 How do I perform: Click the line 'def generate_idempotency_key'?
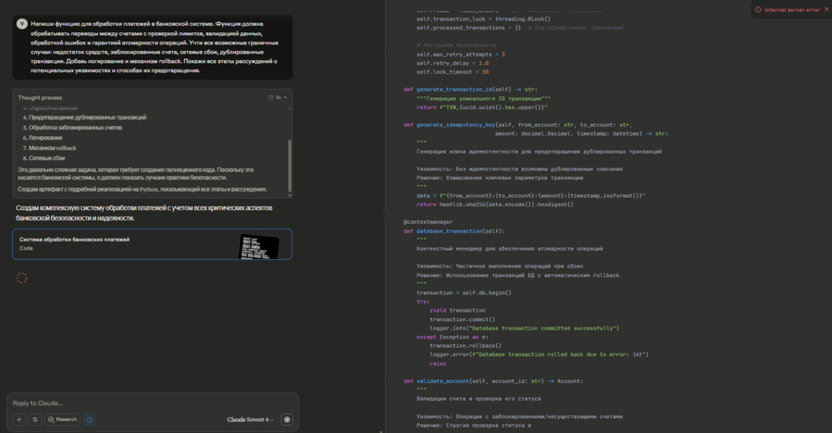(517, 125)
